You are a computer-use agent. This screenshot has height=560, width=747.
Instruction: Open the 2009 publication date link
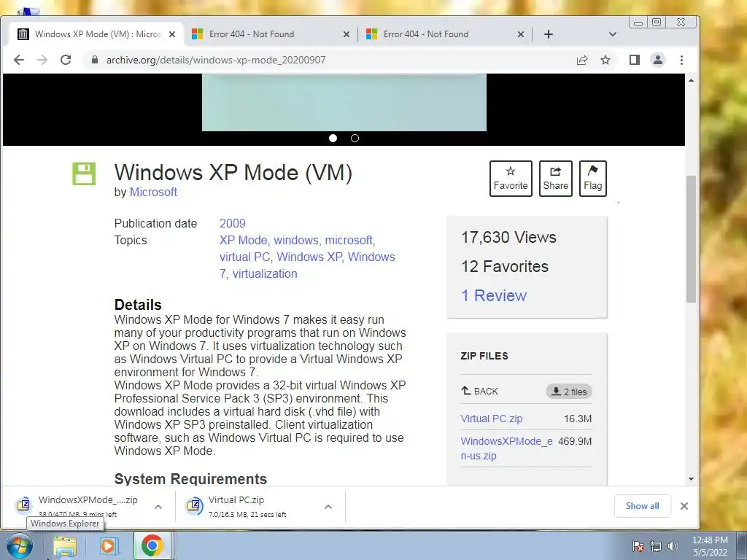(x=233, y=223)
